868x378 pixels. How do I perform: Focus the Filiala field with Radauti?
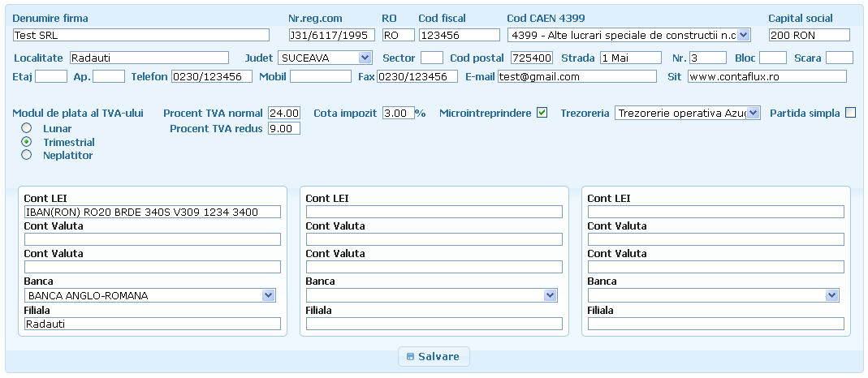click(152, 324)
